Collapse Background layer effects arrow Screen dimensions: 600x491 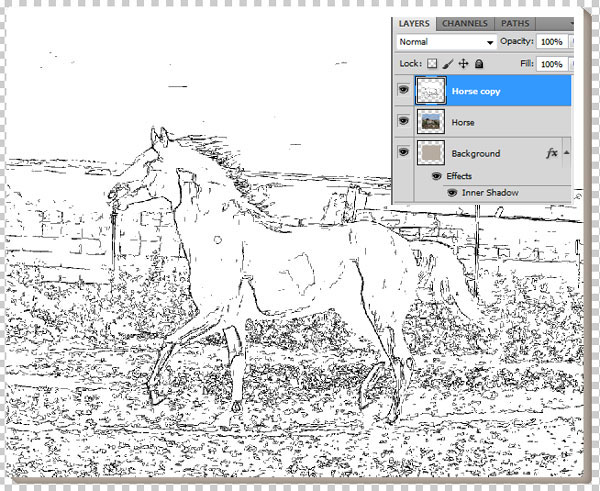click(567, 152)
